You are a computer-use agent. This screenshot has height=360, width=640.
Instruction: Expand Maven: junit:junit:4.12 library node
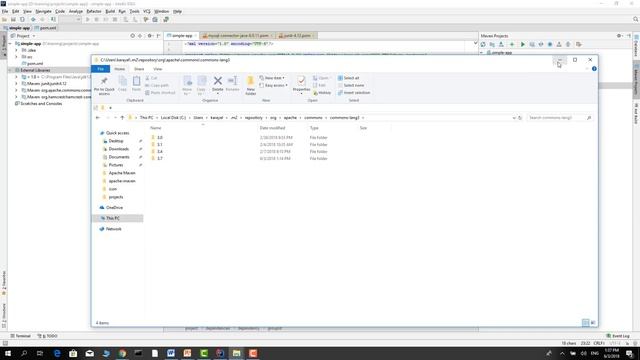pos(16,83)
